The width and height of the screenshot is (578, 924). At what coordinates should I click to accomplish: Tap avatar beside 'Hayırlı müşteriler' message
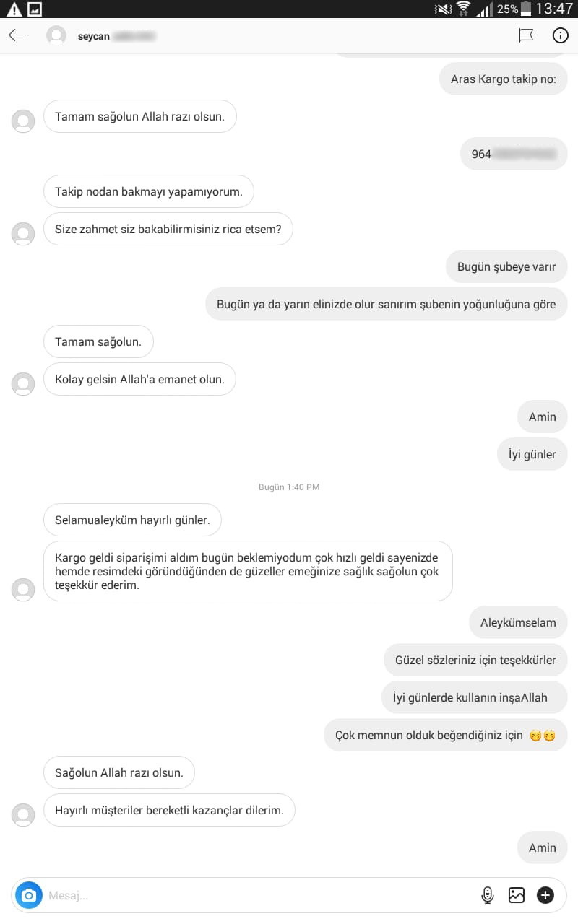pos(23,815)
